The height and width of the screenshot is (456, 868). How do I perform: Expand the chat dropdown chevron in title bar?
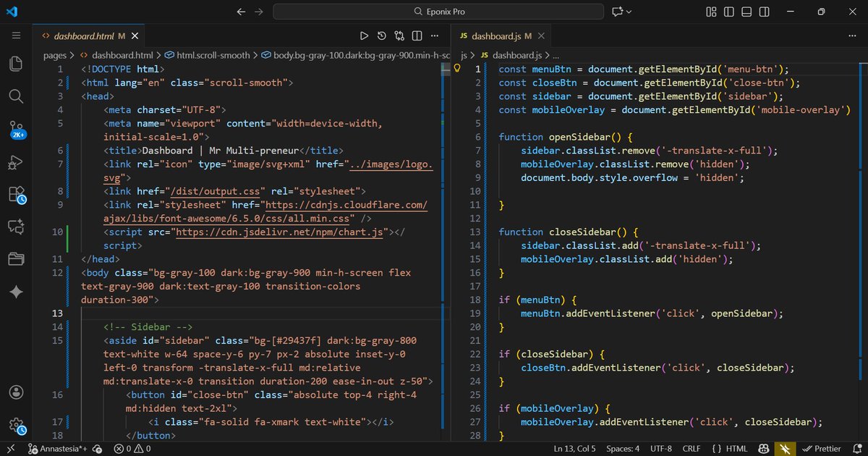[629, 12]
